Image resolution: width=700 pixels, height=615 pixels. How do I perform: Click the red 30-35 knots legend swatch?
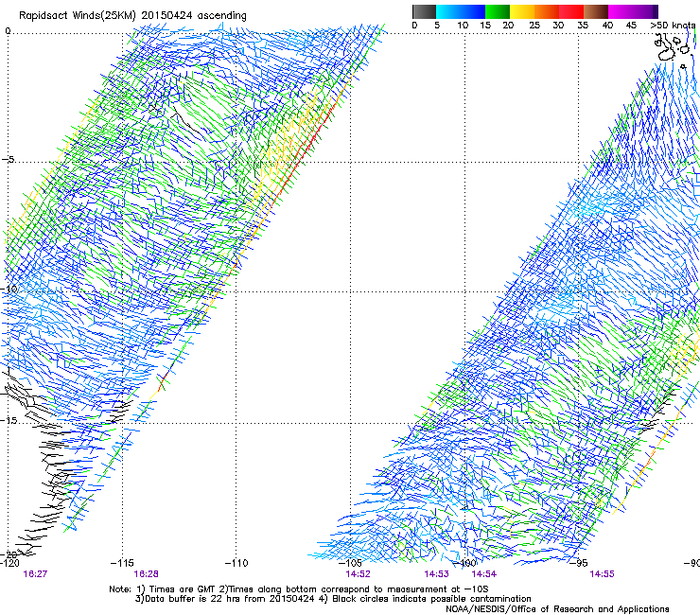click(x=571, y=11)
